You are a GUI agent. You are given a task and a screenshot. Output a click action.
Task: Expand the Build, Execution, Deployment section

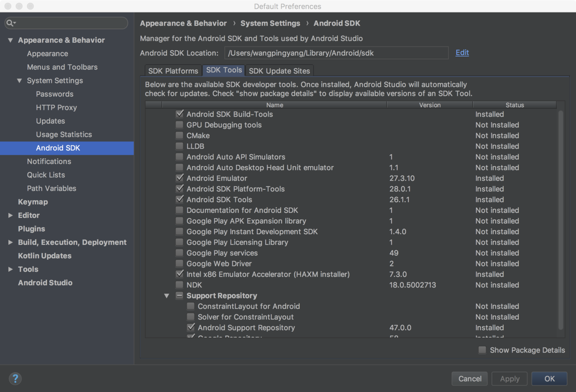click(x=10, y=242)
